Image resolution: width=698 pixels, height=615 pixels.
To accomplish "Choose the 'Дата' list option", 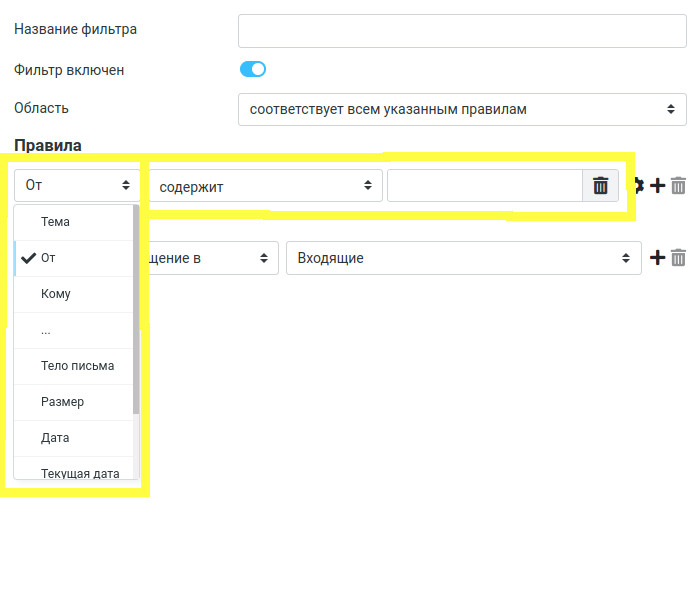I will pos(55,438).
